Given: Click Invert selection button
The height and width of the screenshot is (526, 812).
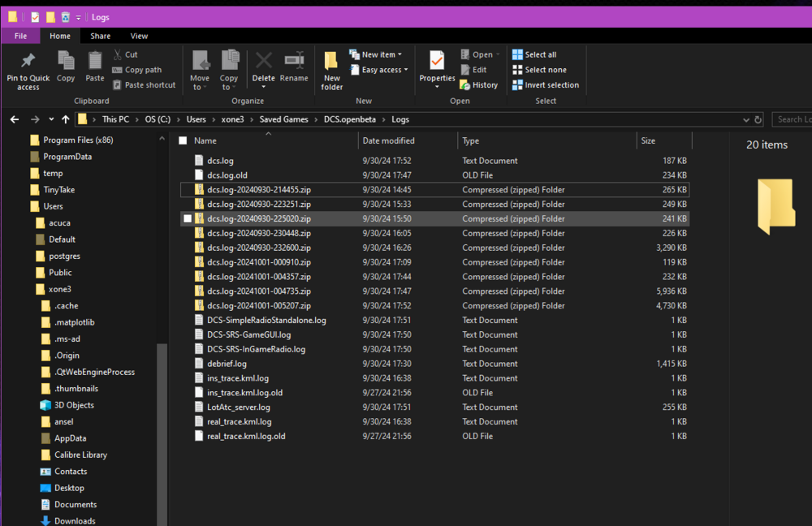Looking at the screenshot, I should 545,84.
